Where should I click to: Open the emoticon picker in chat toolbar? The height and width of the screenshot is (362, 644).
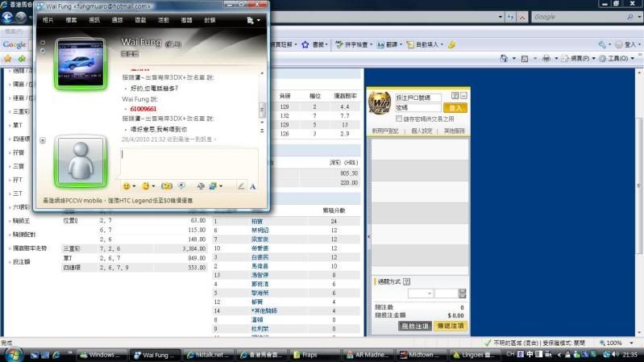126,186
